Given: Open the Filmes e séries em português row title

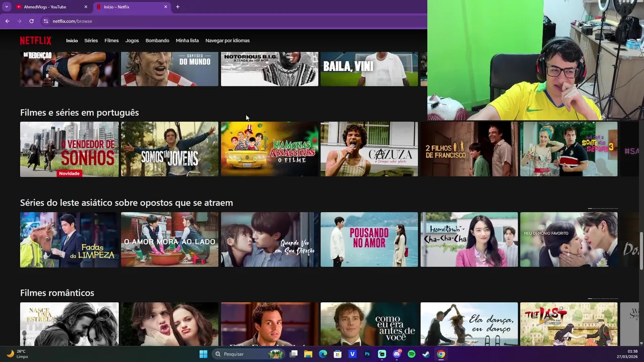Looking at the screenshot, I should (79, 113).
